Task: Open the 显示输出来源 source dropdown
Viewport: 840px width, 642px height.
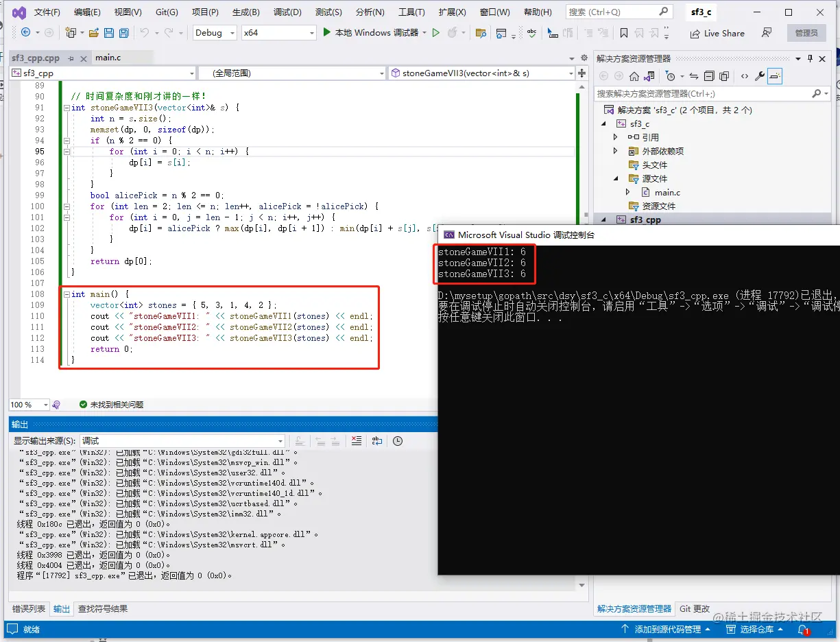Action: (x=182, y=441)
